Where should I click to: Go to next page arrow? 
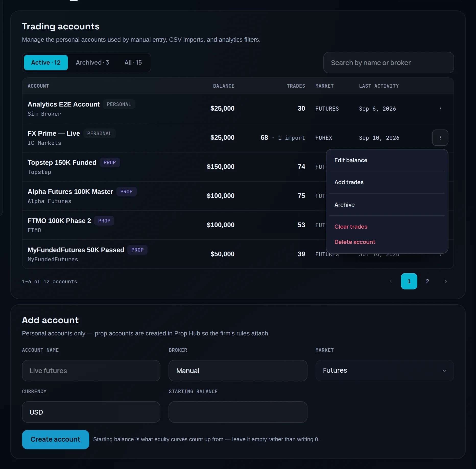(x=446, y=281)
